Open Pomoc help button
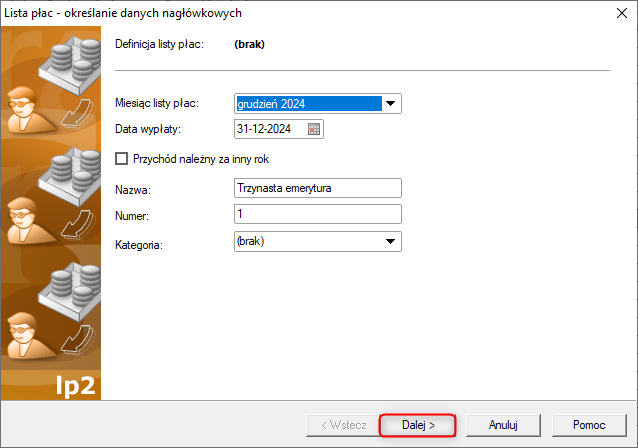Image resolution: width=638 pixels, height=448 pixels. point(589,425)
